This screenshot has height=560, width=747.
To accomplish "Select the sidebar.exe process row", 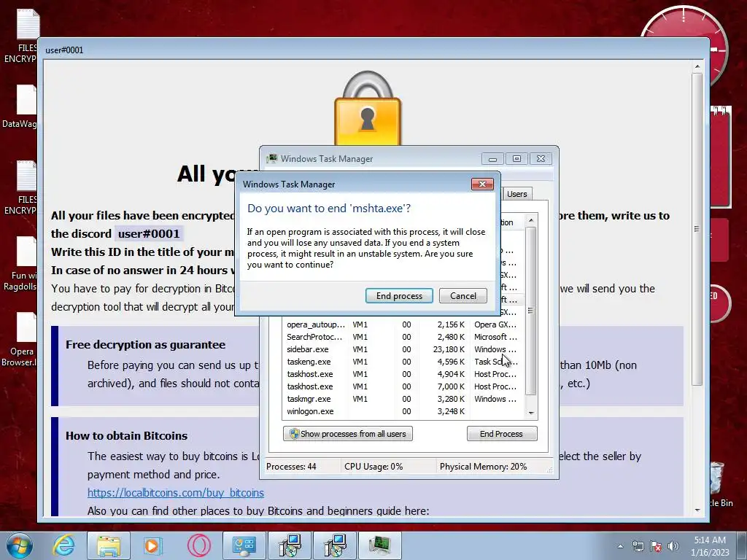I will pos(403,349).
